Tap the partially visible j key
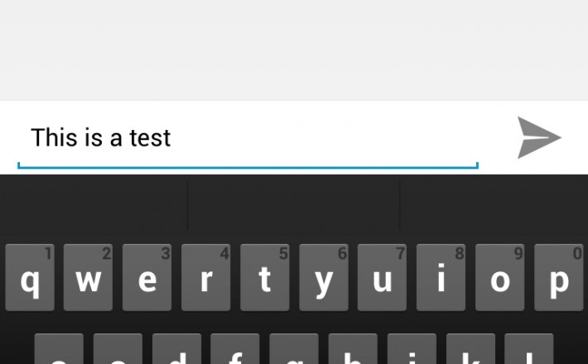The height and width of the screenshot is (364, 588). [x=412, y=348]
